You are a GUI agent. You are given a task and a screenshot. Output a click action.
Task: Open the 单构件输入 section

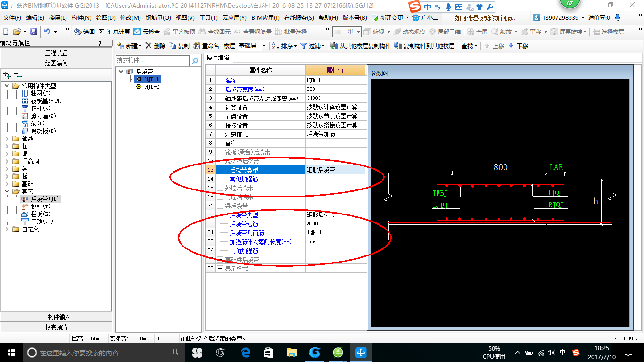(x=56, y=317)
